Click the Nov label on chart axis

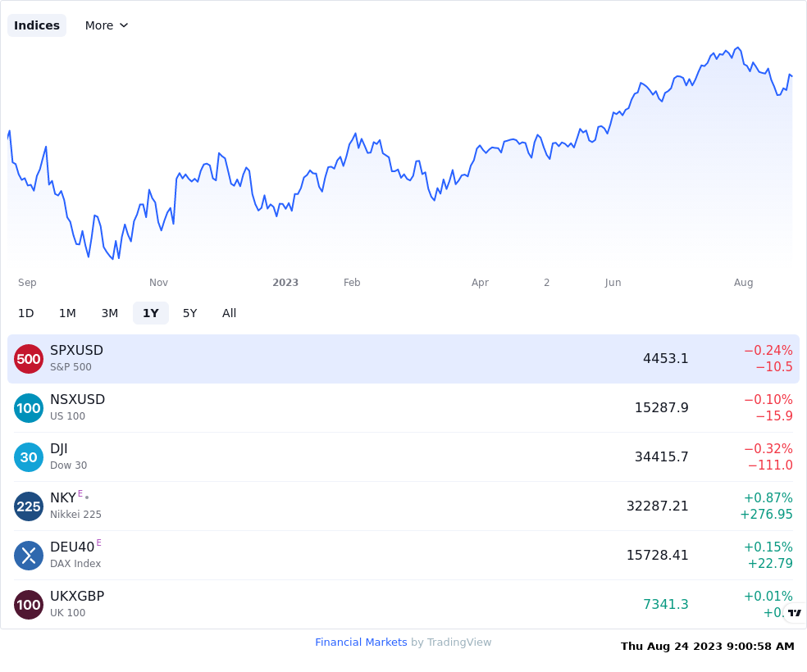click(x=158, y=282)
